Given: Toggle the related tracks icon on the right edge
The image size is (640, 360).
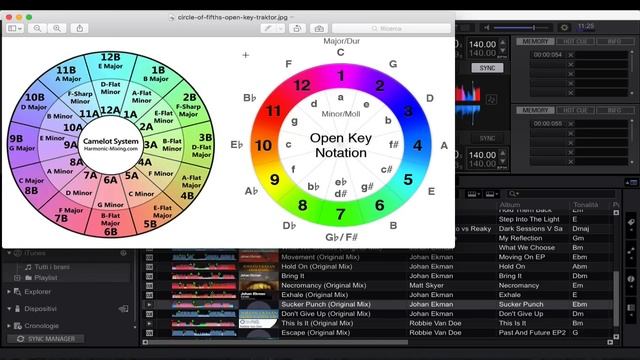Looking at the screenshot, I should click(631, 251).
